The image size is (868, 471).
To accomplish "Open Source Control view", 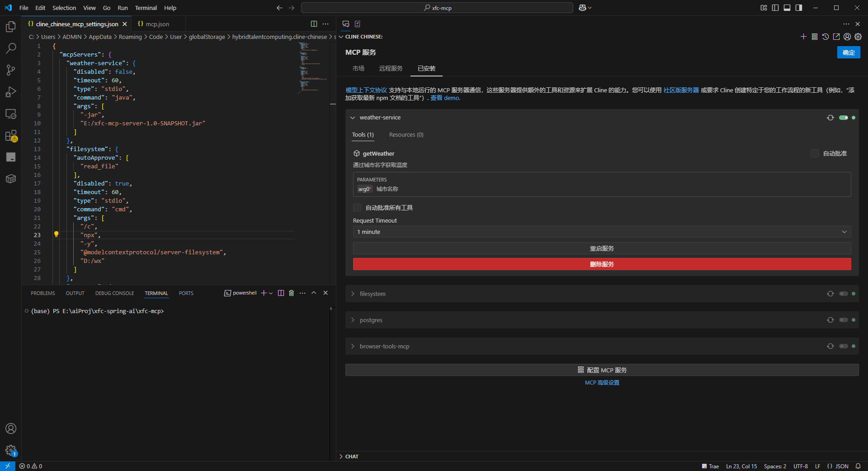I will point(11,70).
